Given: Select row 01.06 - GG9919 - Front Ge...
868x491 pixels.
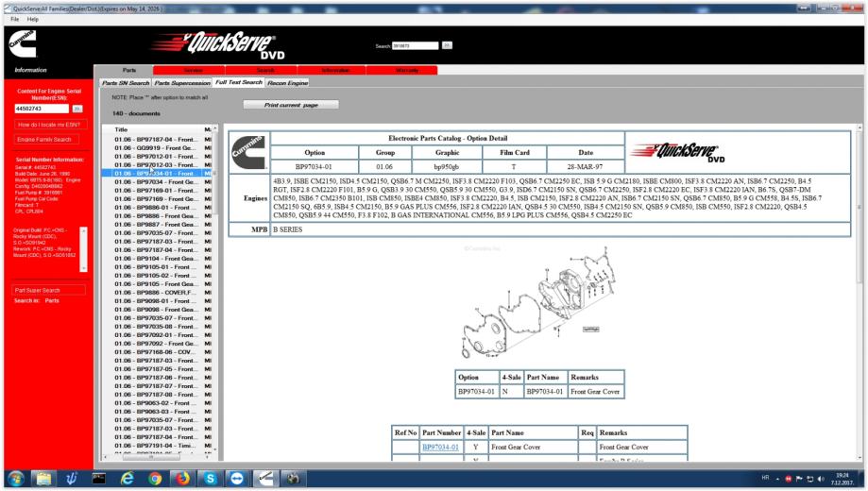Looking at the screenshot, I should pos(157,148).
